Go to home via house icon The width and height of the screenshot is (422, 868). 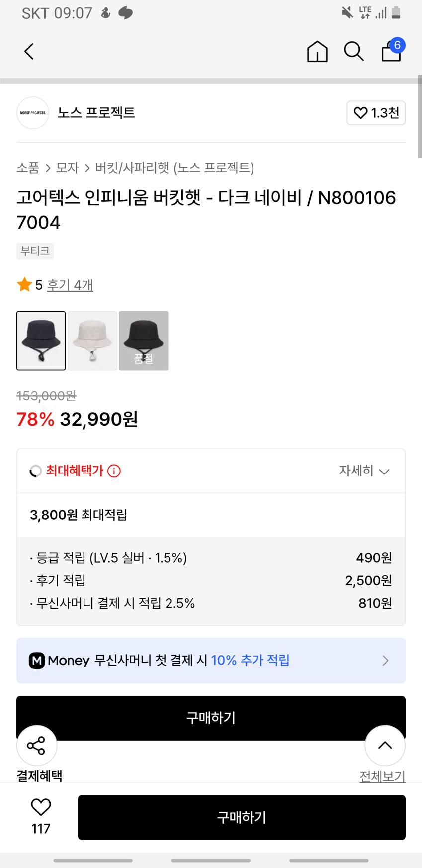click(x=317, y=51)
